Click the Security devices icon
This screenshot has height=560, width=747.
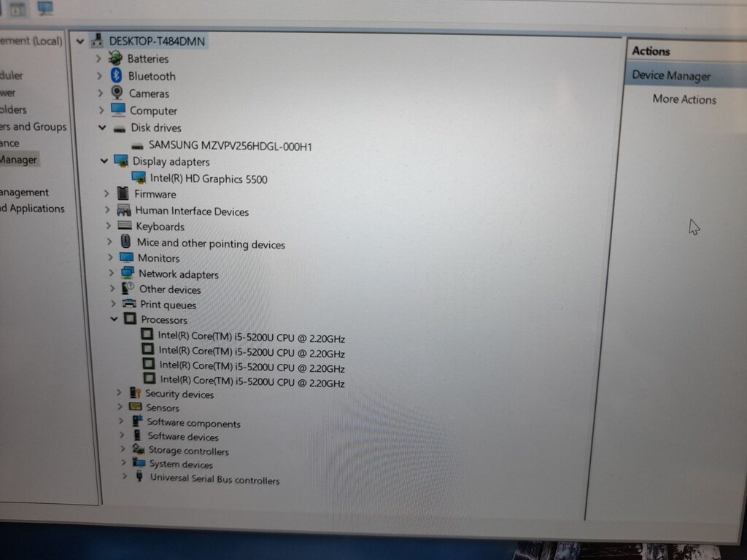[135, 392]
